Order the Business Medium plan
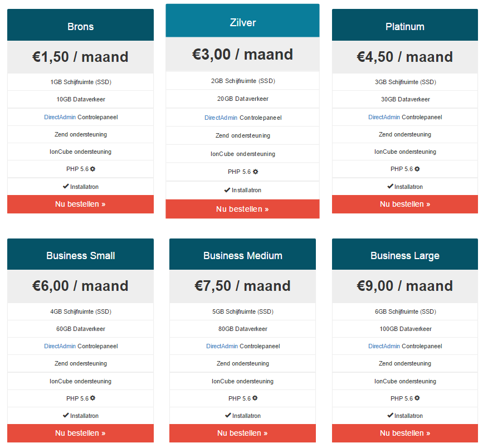Image resolution: width=483 pixels, height=448 pixels. click(x=242, y=433)
